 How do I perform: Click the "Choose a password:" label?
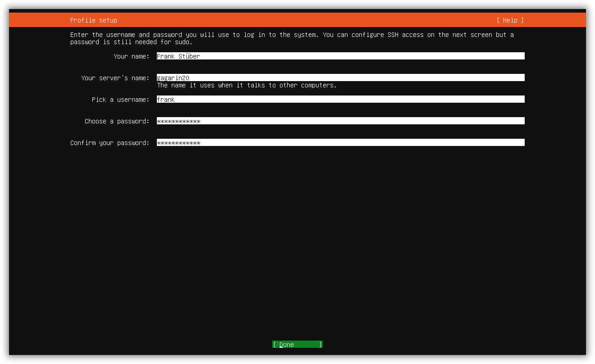point(117,121)
